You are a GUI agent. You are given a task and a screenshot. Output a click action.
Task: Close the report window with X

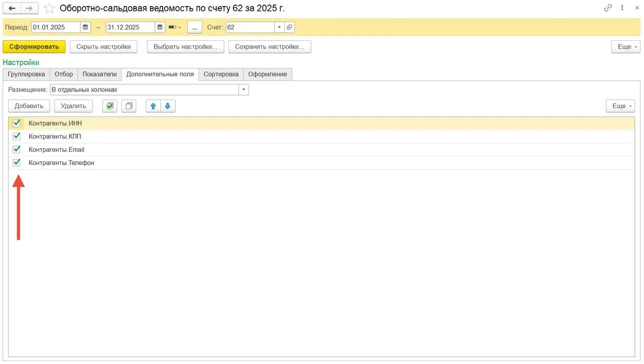[x=636, y=8]
